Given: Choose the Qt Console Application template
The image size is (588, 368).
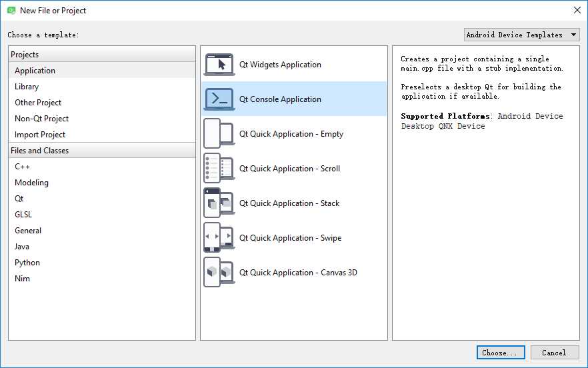Looking at the screenshot, I should (x=294, y=99).
